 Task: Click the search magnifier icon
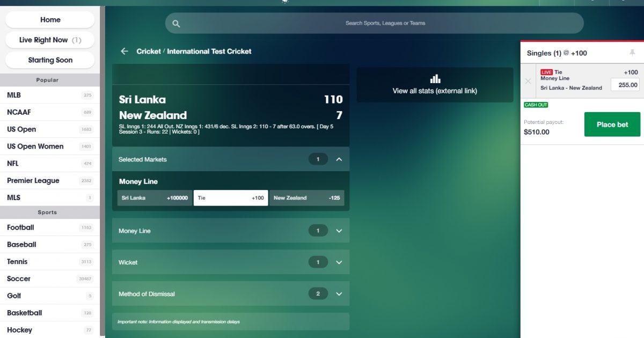[176, 24]
